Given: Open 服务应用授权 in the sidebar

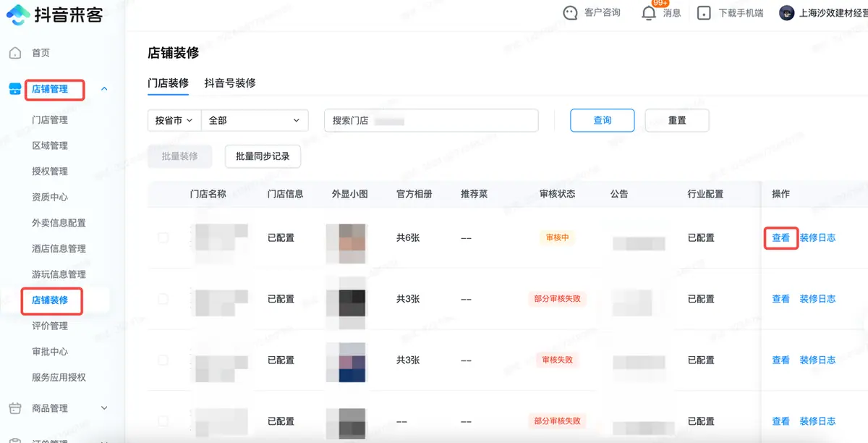Looking at the screenshot, I should click(x=59, y=377).
